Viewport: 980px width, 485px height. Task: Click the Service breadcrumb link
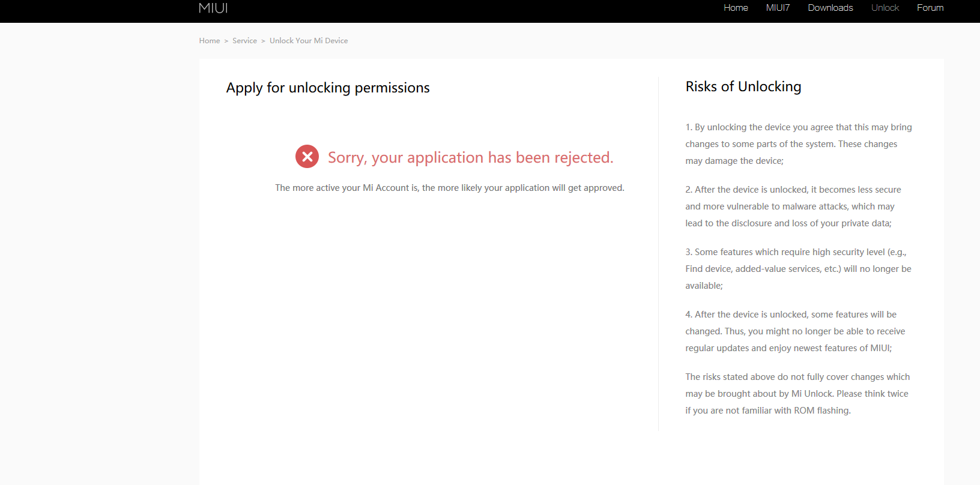click(244, 41)
